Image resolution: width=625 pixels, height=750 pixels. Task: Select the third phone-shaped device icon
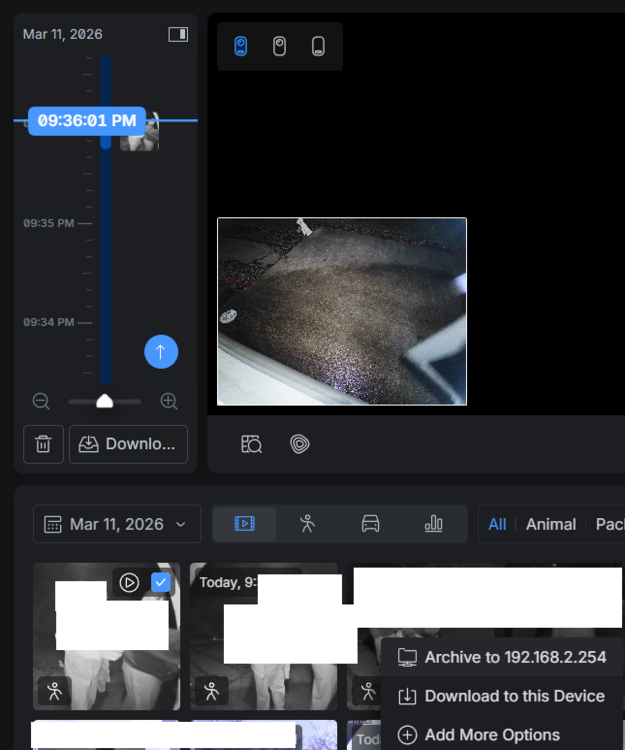click(318, 46)
